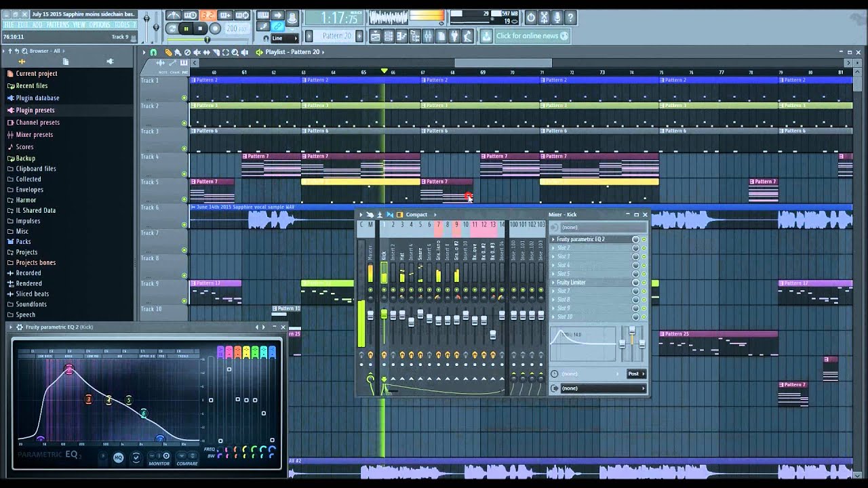This screenshot has height=488, width=868.
Task: Open Recent files in browser
Action: point(32,86)
